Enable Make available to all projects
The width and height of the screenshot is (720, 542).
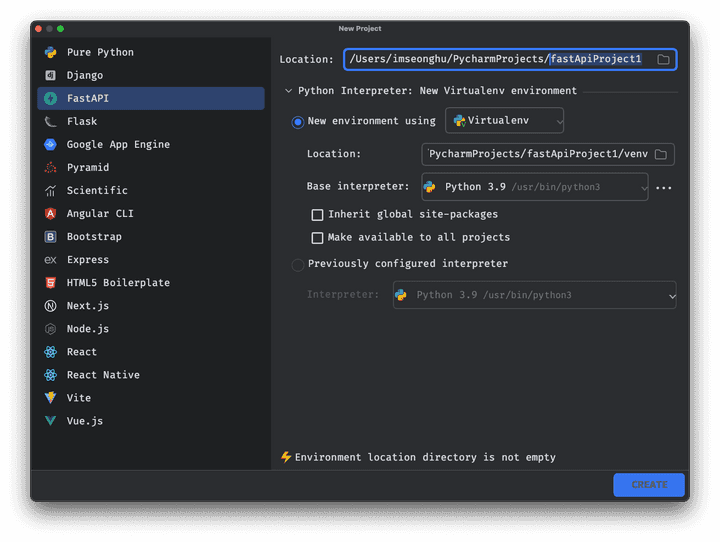click(317, 238)
